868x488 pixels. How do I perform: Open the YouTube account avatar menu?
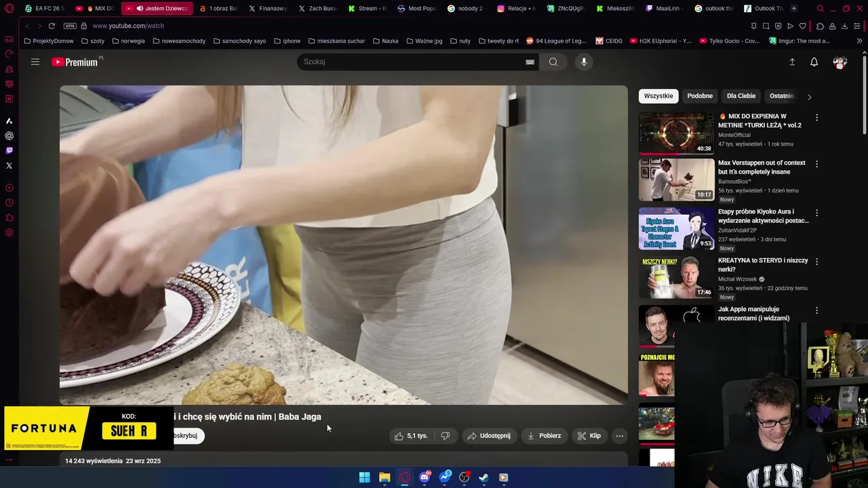(x=840, y=62)
